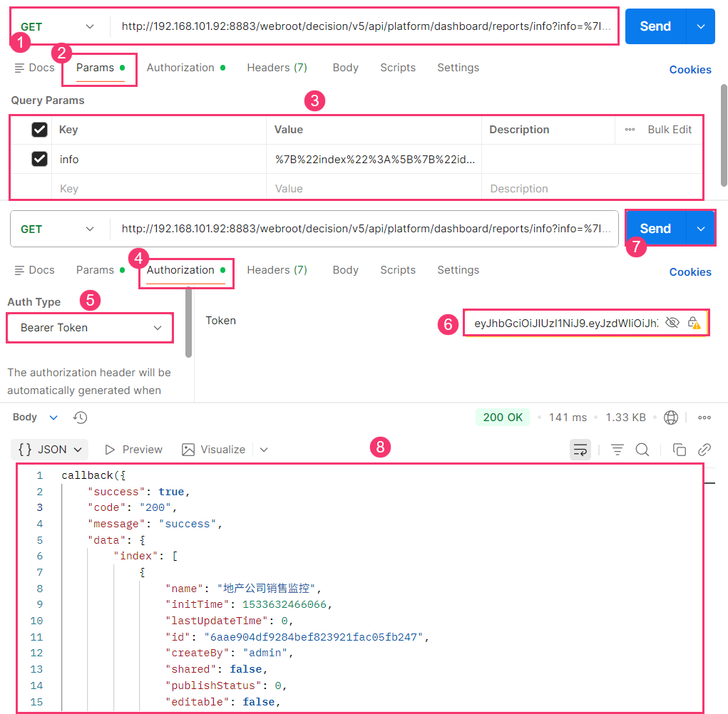Screen dimensions: 728x714
Task: Open the Bearer Token auth type dropdown
Action: [x=90, y=328]
